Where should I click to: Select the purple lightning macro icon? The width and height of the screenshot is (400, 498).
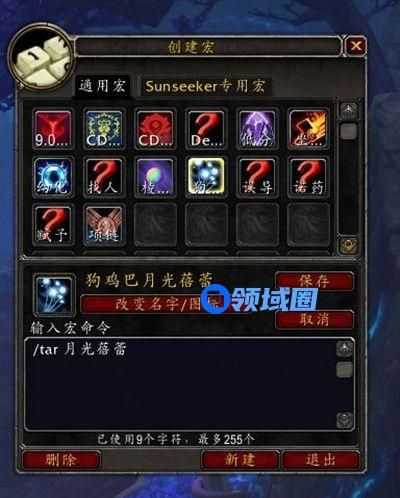[257, 129]
